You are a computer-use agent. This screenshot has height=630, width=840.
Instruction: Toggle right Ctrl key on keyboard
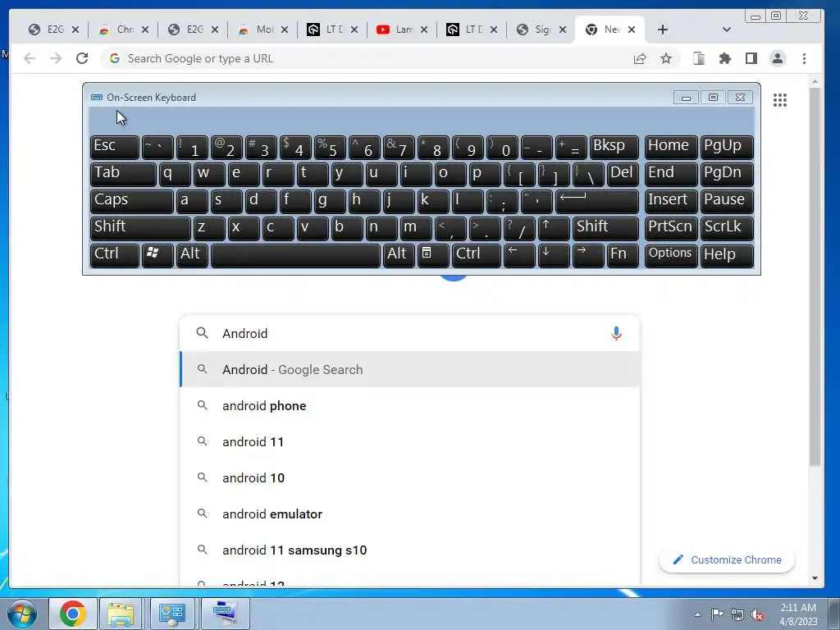(x=477, y=255)
